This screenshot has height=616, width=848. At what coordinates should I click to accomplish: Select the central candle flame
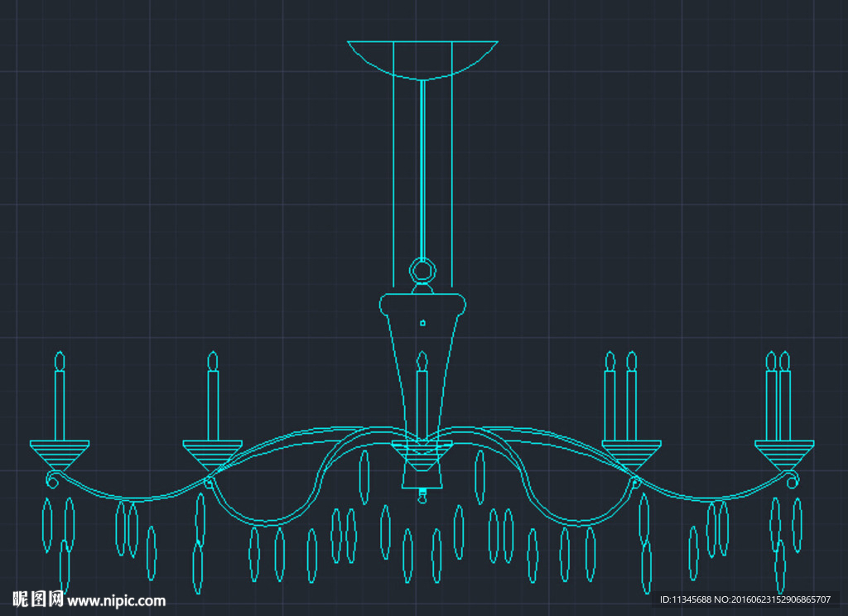click(x=422, y=361)
